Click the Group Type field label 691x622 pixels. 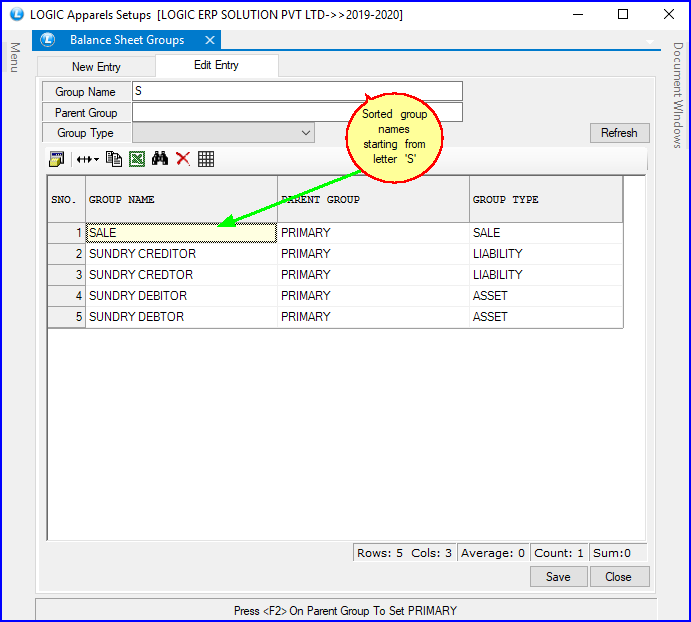point(86,133)
